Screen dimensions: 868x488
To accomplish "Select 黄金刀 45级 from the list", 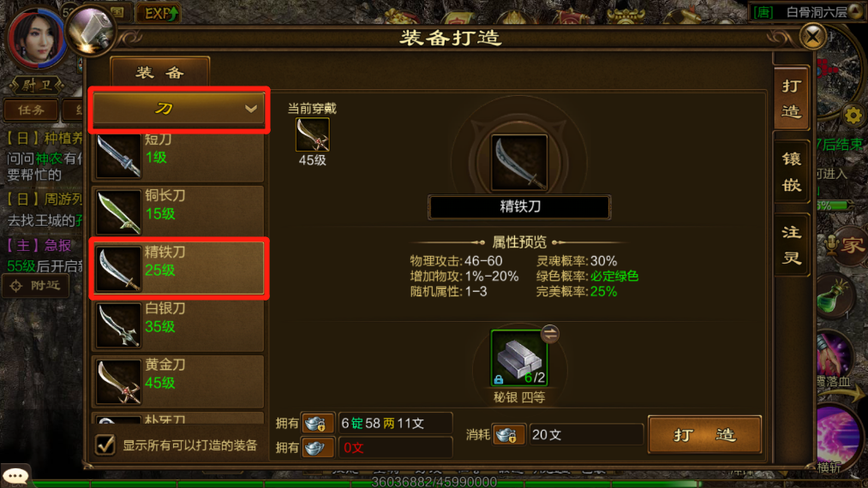I will (179, 381).
